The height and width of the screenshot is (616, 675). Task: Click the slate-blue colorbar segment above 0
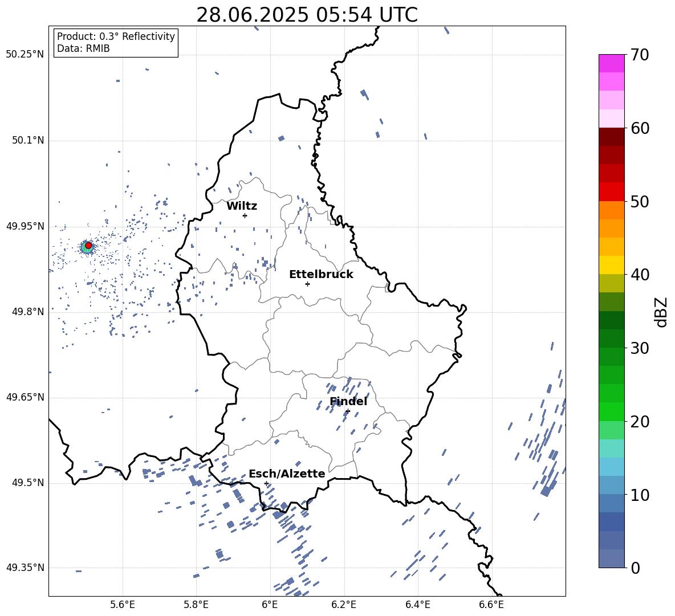[611, 558]
